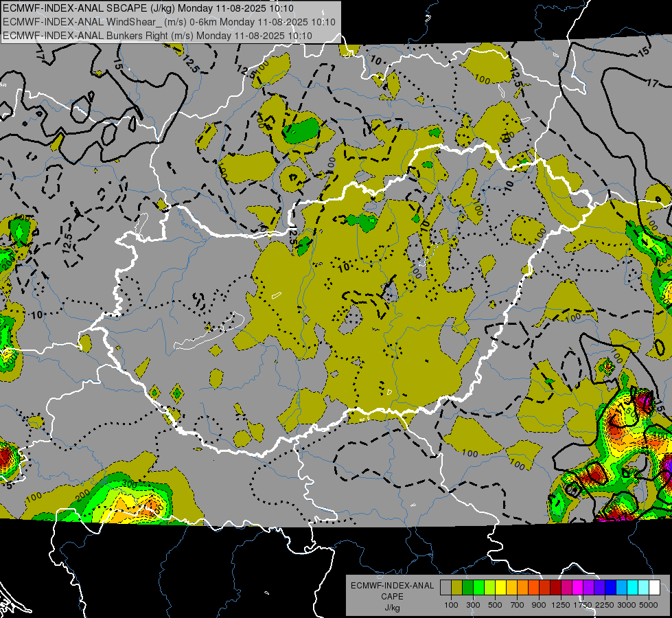
Task: Select the cyan swatch right of 3000
Action: [633, 587]
